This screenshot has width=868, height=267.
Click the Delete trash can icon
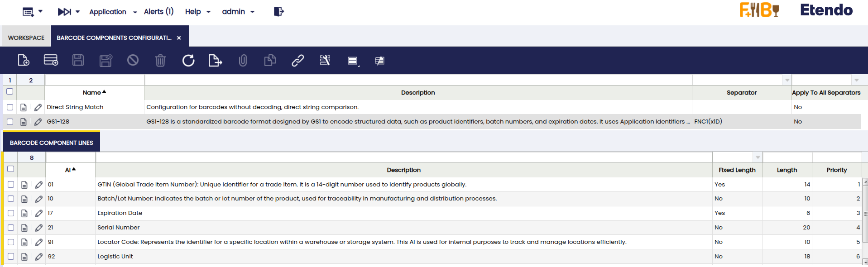(x=160, y=60)
